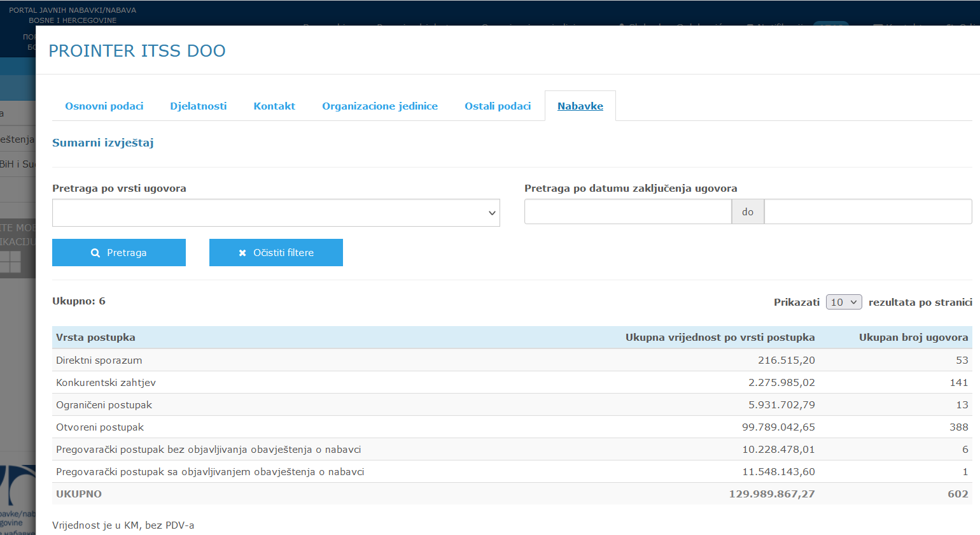Click the UKUPNO total row label

[x=79, y=494]
